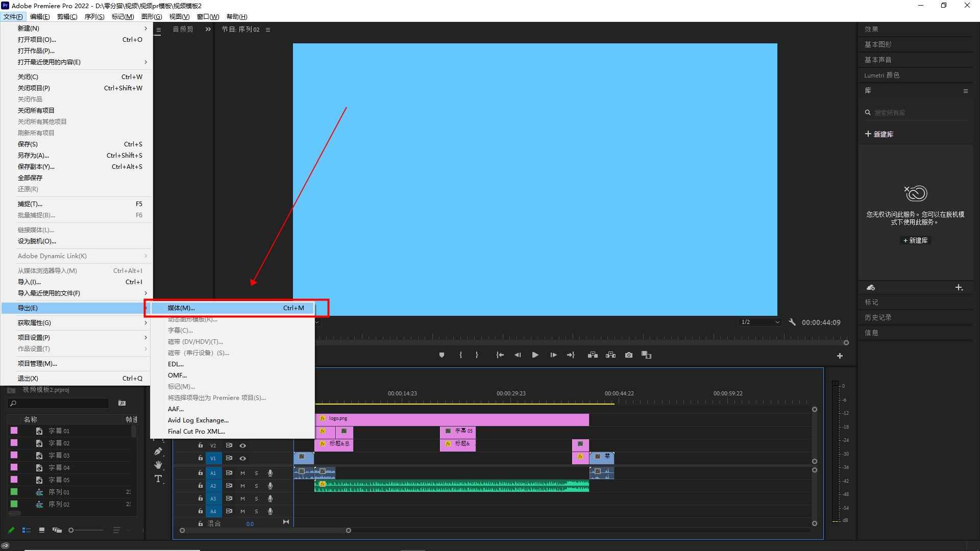
Task: Open the 1/2 playback resolution dropdown
Action: (760, 322)
